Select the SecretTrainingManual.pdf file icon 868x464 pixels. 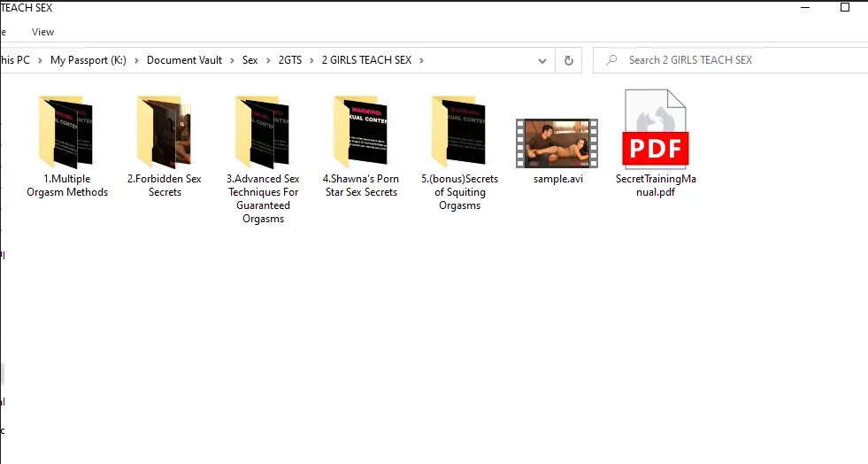pos(656,129)
